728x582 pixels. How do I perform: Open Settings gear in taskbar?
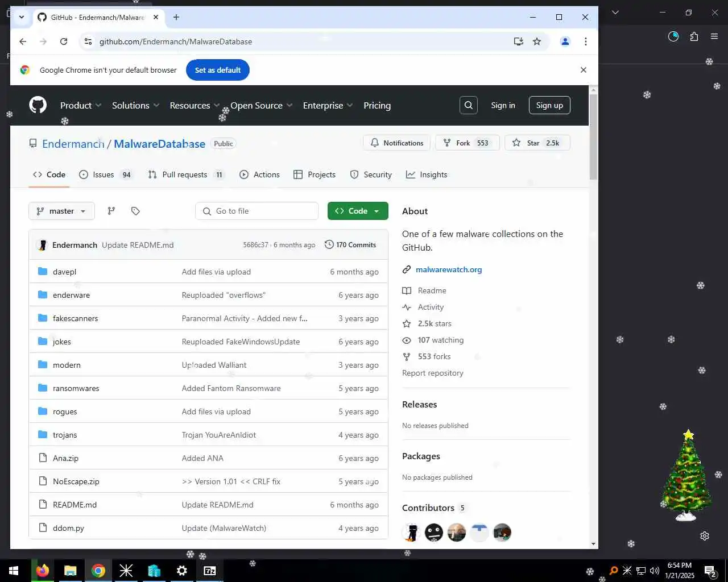(182, 571)
